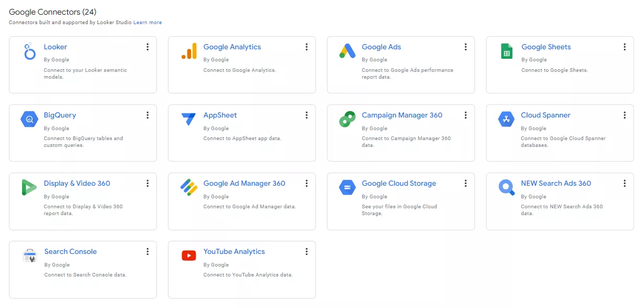Click the green Google Sheets icon
644x308 pixels.
[506, 51]
